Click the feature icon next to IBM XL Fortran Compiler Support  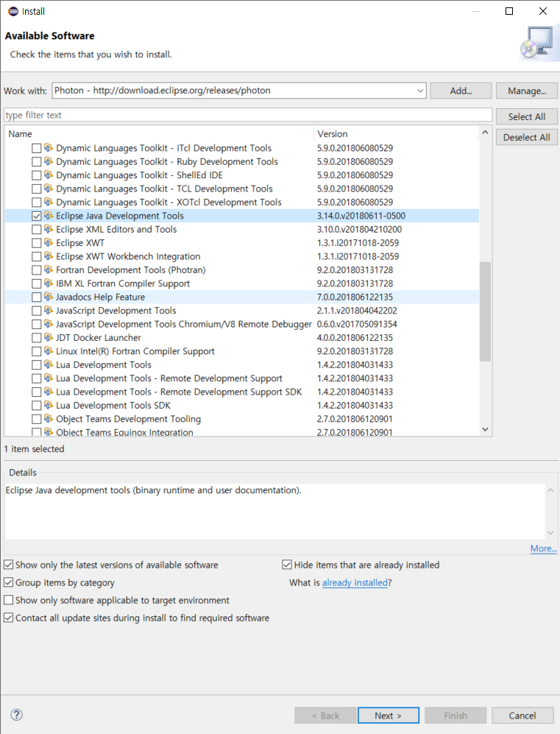coord(49,283)
